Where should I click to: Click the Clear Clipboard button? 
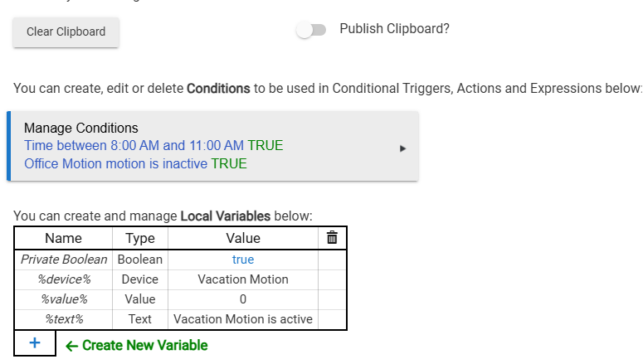[66, 32]
